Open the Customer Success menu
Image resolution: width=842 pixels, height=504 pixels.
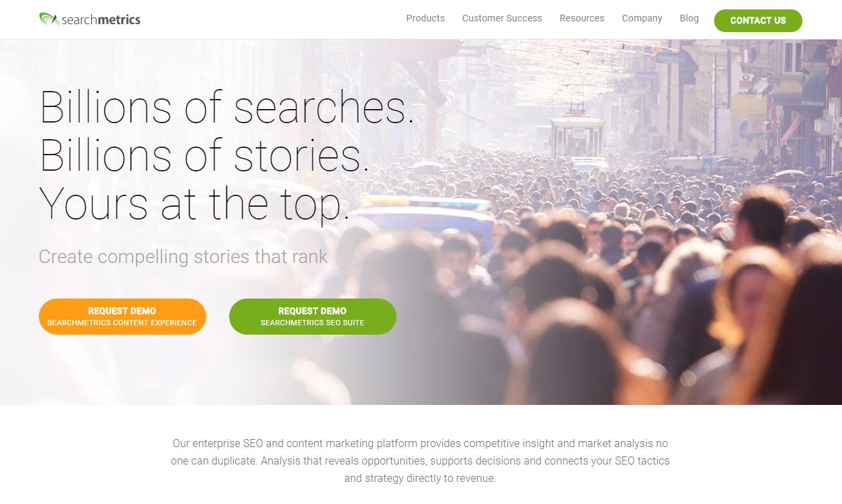click(x=502, y=18)
